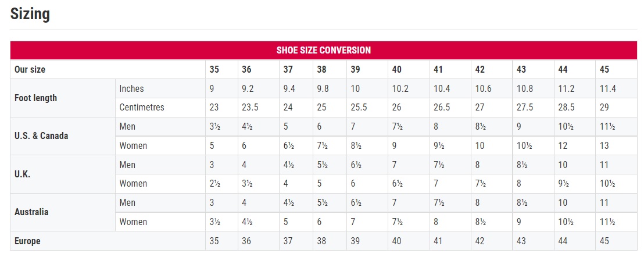Click Europe size 40 in bottom row
The image size is (644, 264).
click(397, 241)
